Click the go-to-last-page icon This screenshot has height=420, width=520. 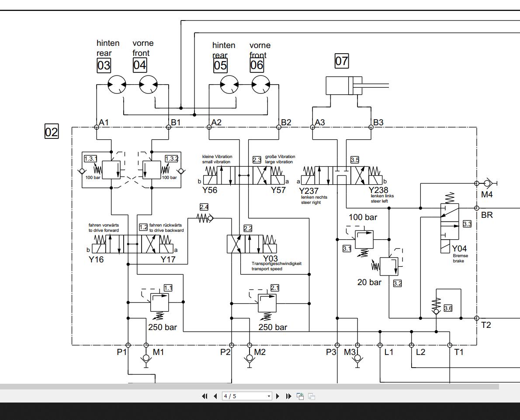(288, 396)
